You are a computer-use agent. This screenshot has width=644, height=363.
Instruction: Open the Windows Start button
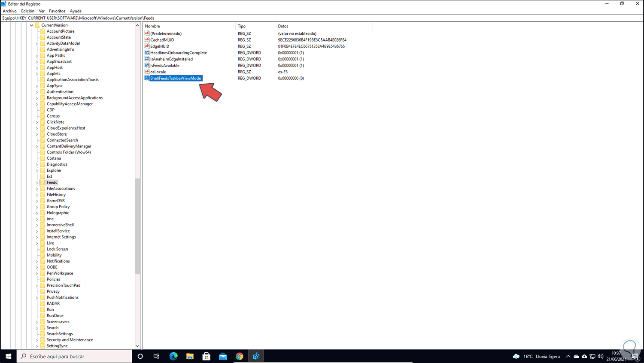[x=8, y=356]
